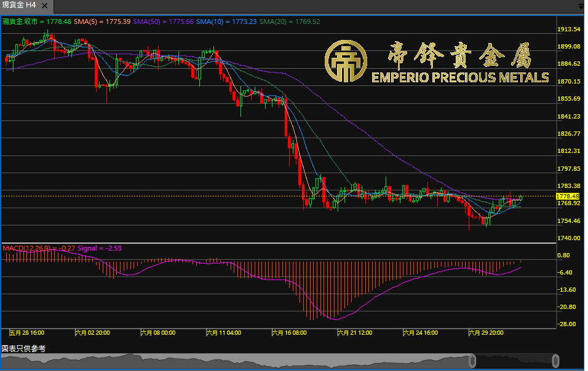588x371 pixels.
Task: Close the 現貨金 H4 chart tab
Action: click(x=46, y=4)
